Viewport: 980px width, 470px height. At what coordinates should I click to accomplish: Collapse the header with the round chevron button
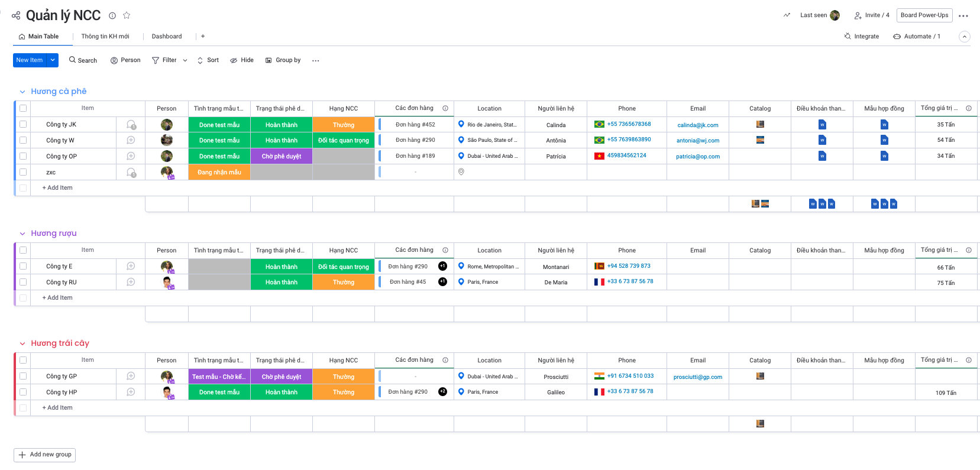point(964,37)
